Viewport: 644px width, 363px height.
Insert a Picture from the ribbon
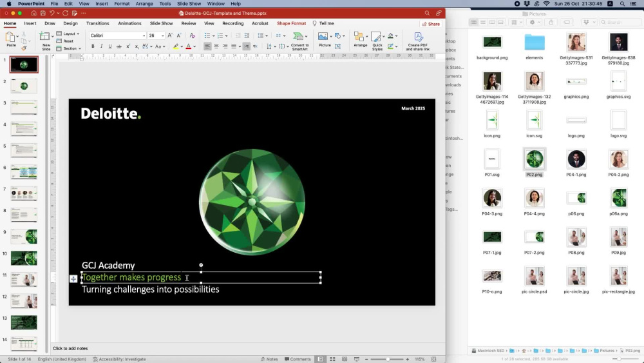point(324,39)
